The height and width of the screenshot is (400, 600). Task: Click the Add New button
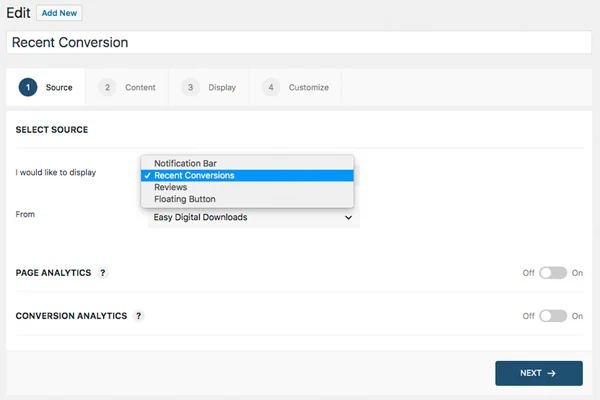(x=59, y=13)
